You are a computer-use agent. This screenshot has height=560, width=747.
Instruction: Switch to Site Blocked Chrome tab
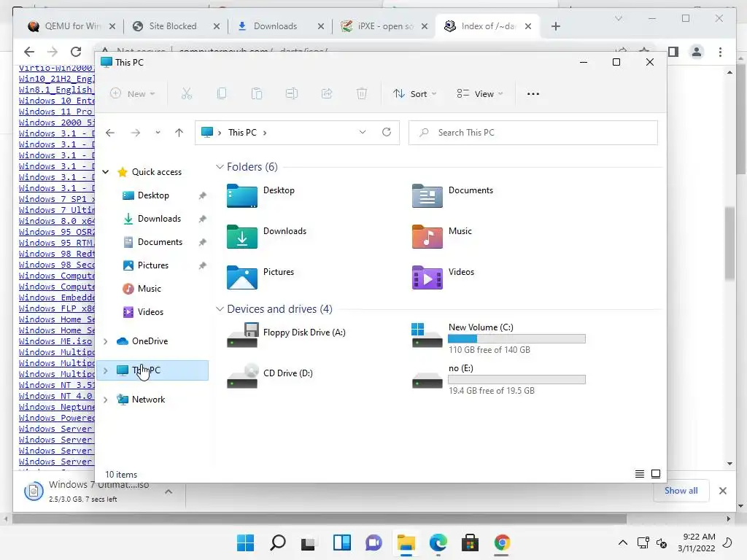(177, 26)
